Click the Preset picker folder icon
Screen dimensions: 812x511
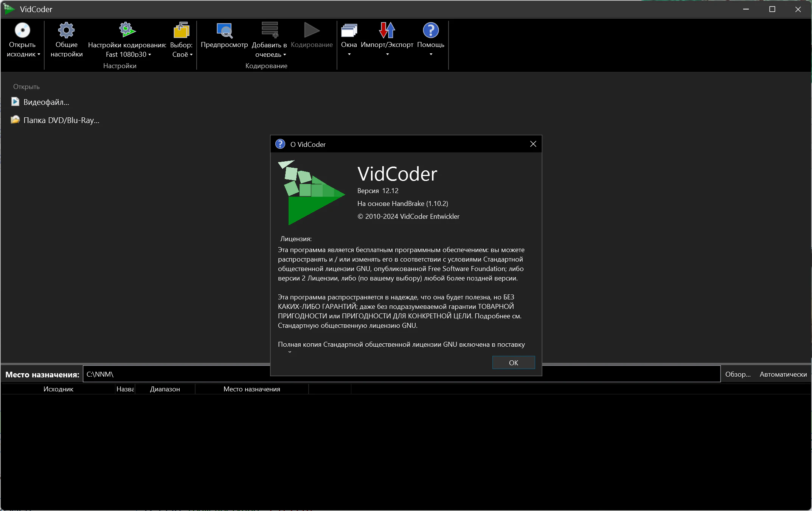tap(182, 30)
